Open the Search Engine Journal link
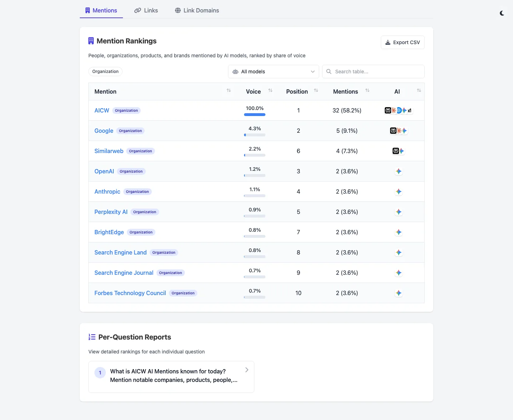This screenshot has width=513, height=420. 124,273
